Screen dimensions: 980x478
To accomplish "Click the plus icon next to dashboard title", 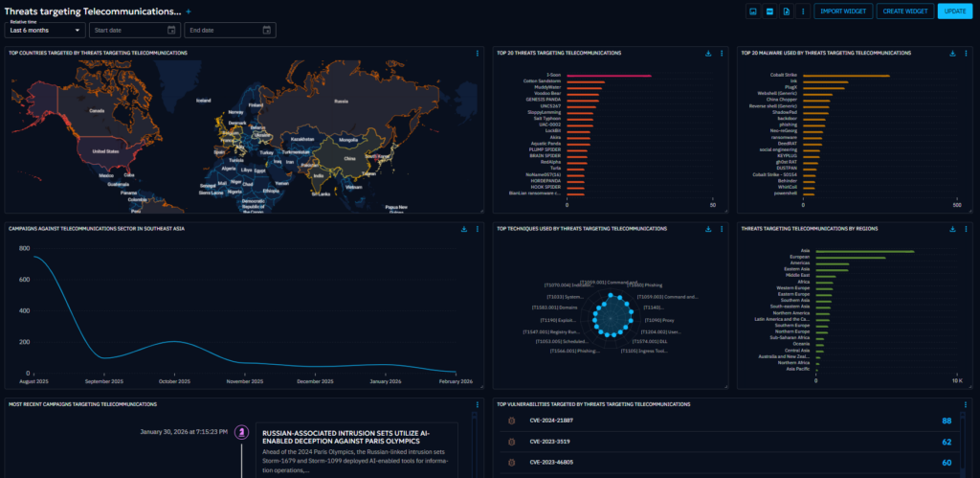I will 189,11.
